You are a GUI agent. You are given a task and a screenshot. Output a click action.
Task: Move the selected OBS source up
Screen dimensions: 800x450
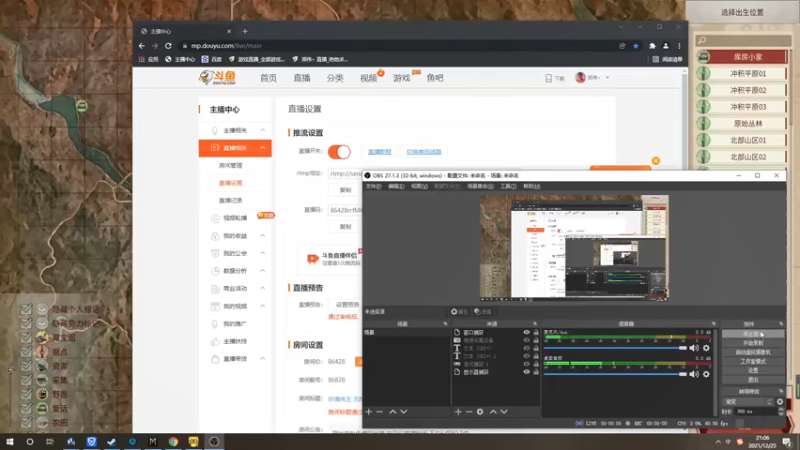[493, 412]
